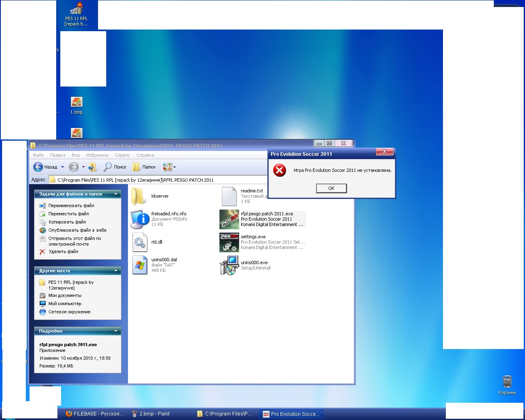Select the kitserver folder icon
The image size is (525, 420).
pos(139,196)
